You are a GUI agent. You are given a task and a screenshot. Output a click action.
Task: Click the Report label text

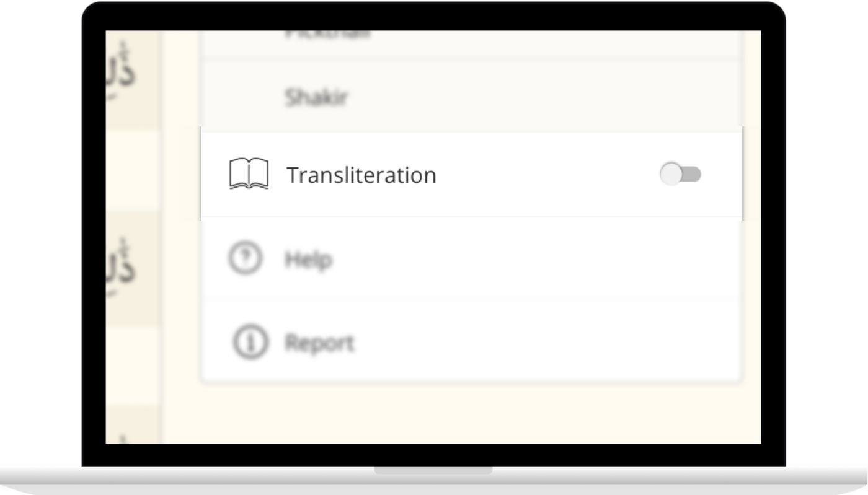pos(319,343)
